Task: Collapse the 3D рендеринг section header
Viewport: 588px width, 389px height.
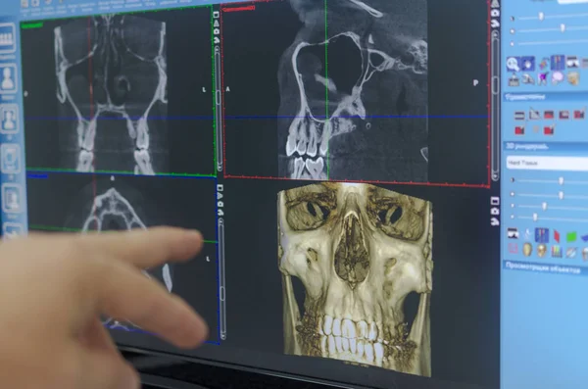Action: pos(545,146)
